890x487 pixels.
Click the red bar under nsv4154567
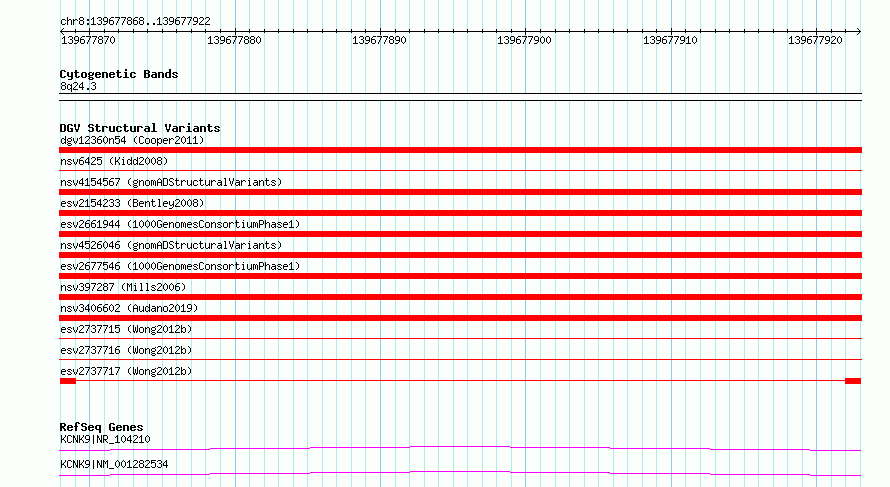[x=460, y=192]
